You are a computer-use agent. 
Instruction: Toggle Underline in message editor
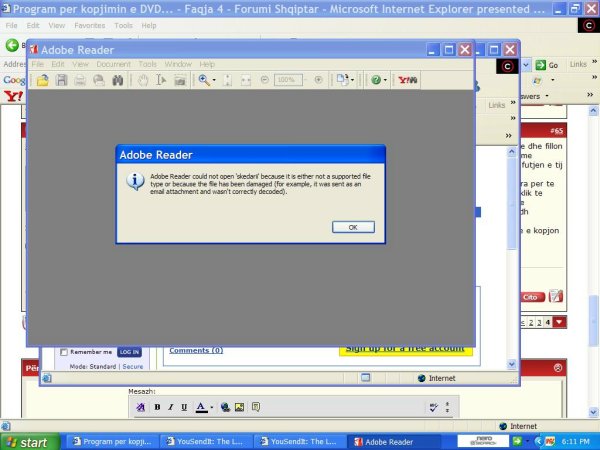[184, 407]
